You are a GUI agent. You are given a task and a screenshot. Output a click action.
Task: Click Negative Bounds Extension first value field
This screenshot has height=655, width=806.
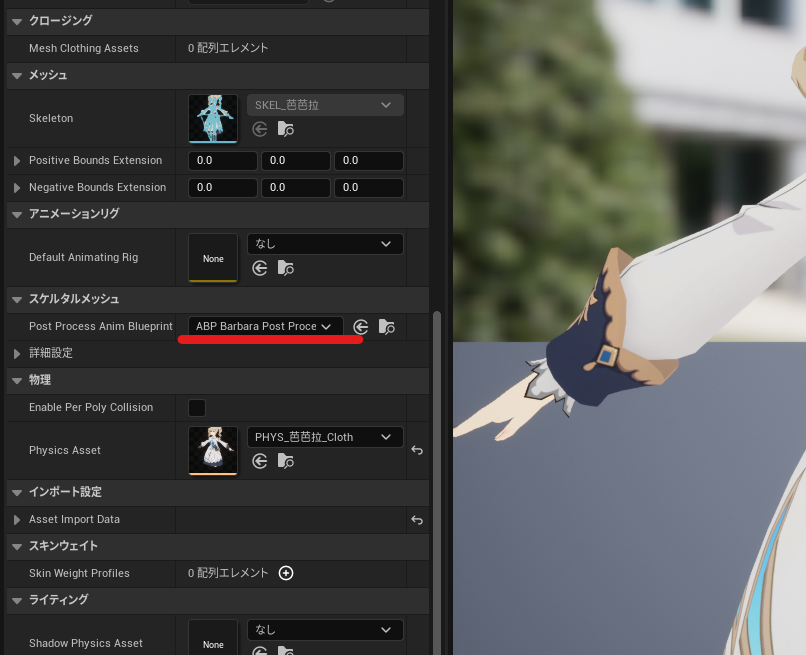(x=223, y=188)
